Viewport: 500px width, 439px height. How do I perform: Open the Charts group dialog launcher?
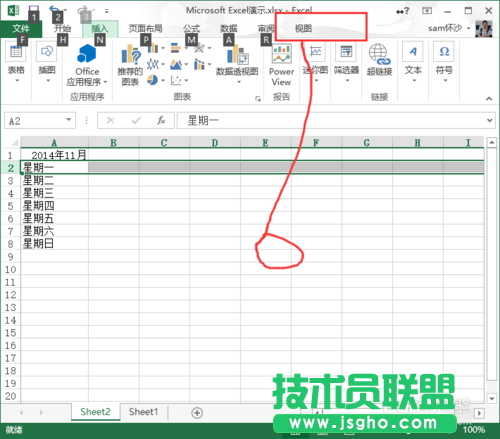tap(258, 99)
